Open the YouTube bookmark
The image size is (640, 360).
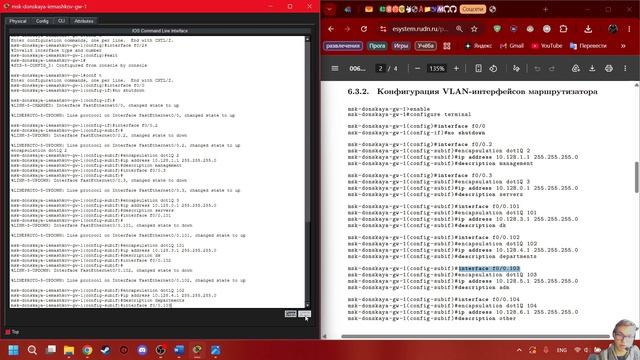(547, 46)
